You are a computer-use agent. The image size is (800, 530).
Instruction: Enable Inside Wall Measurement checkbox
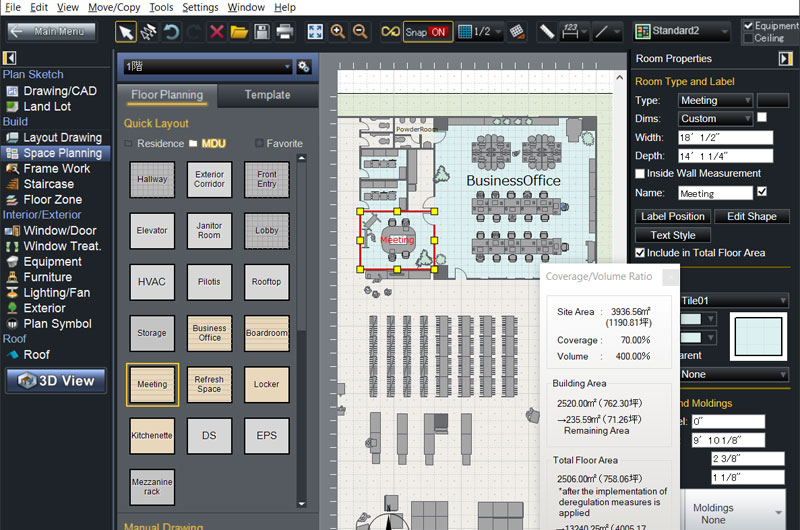pyautogui.click(x=641, y=174)
